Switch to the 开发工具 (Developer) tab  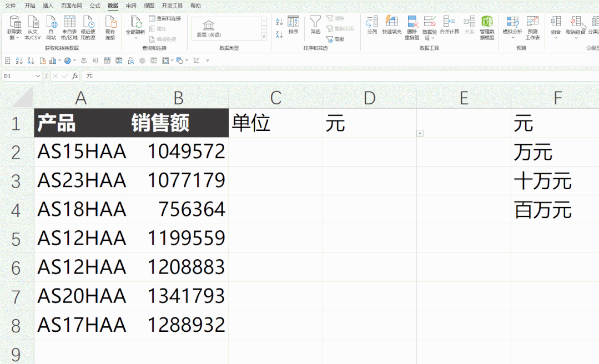172,6
